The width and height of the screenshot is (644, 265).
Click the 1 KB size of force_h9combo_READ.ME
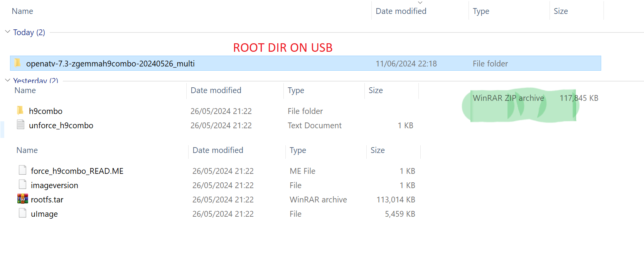point(407,171)
